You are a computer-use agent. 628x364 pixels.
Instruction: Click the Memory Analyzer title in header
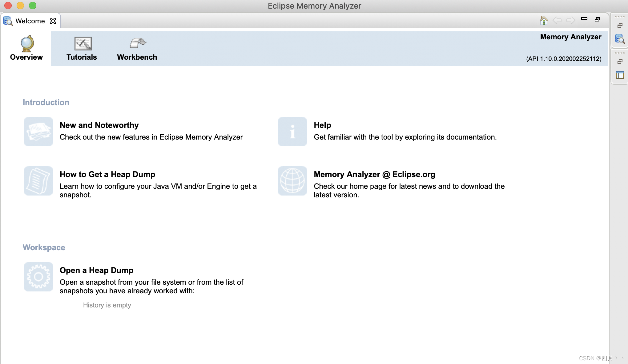[571, 37]
